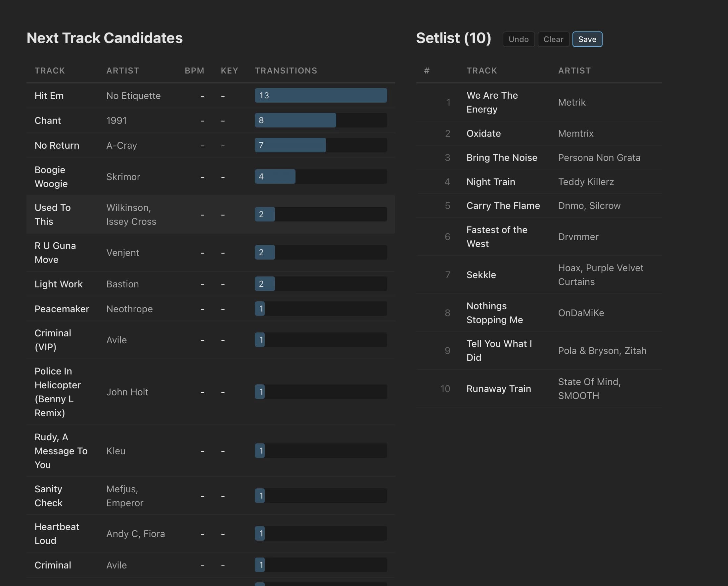Clear the entire setlist
Viewport: 728px width, 586px height.
coord(553,39)
